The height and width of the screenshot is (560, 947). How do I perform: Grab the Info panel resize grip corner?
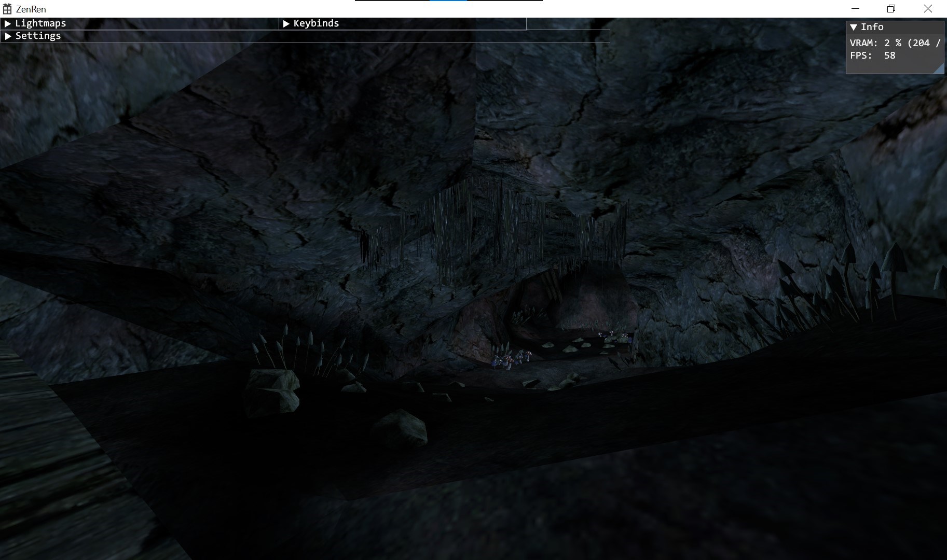click(x=939, y=69)
